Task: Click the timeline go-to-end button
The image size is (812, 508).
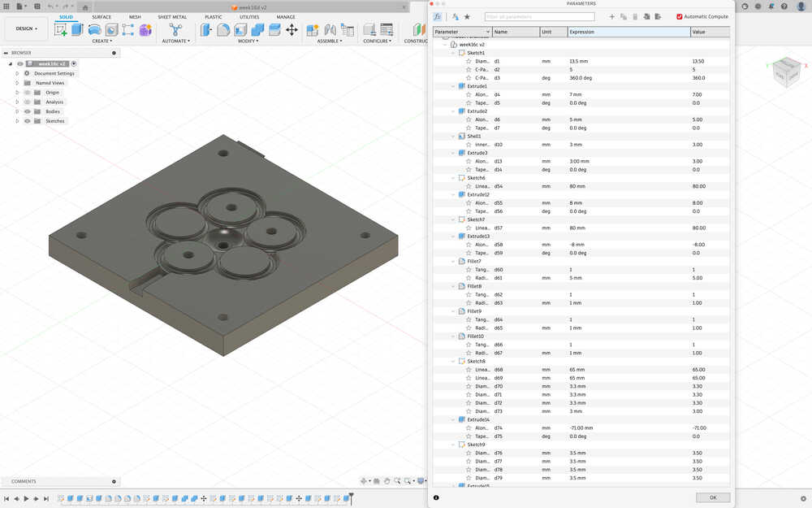Action: pyautogui.click(x=45, y=499)
